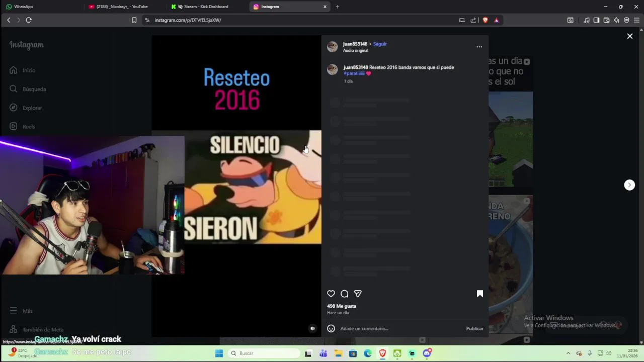Go to Inicio in the Instagram sidebar
The width and height of the screenshot is (644, 362).
click(x=23, y=70)
